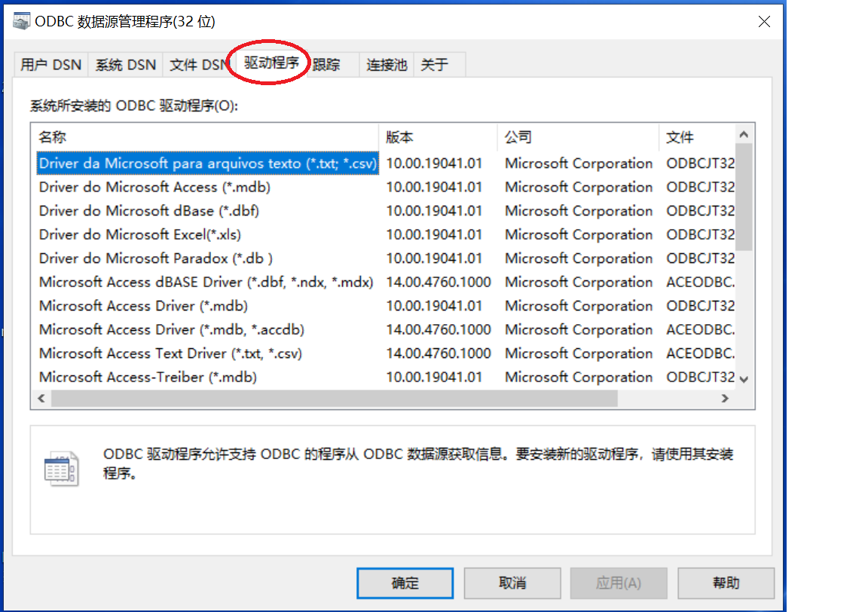Image resolution: width=868 pixels, height=612 pixels.
Task: Switch to the 系统 DSN tab
Action: pos(126,65)
